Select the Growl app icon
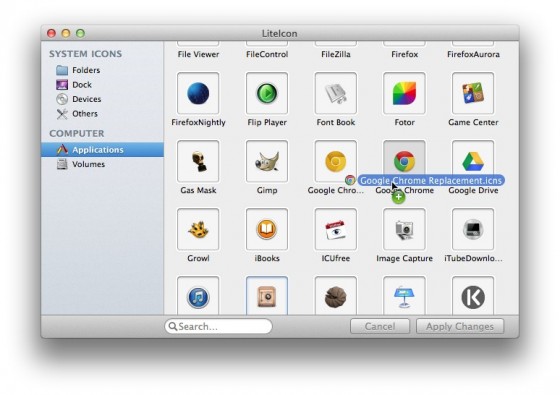 tap(198, 229)
